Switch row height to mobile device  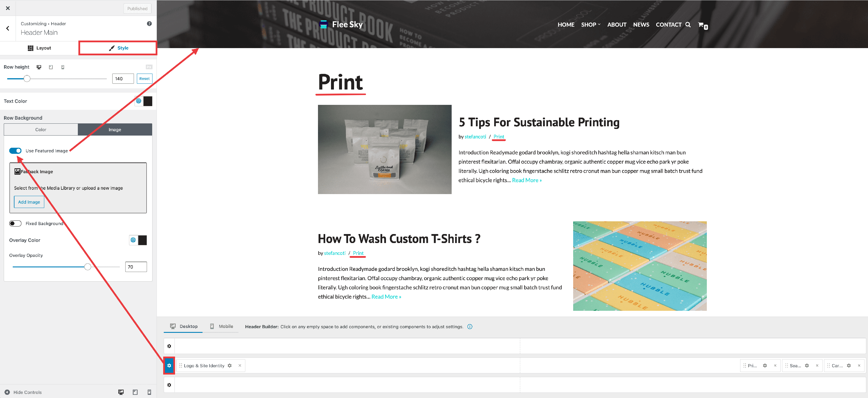click(x=63, y=67)
